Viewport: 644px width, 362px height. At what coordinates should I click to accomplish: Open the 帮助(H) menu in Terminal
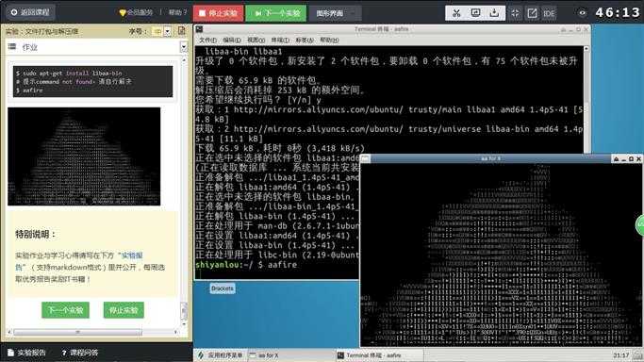329,40
